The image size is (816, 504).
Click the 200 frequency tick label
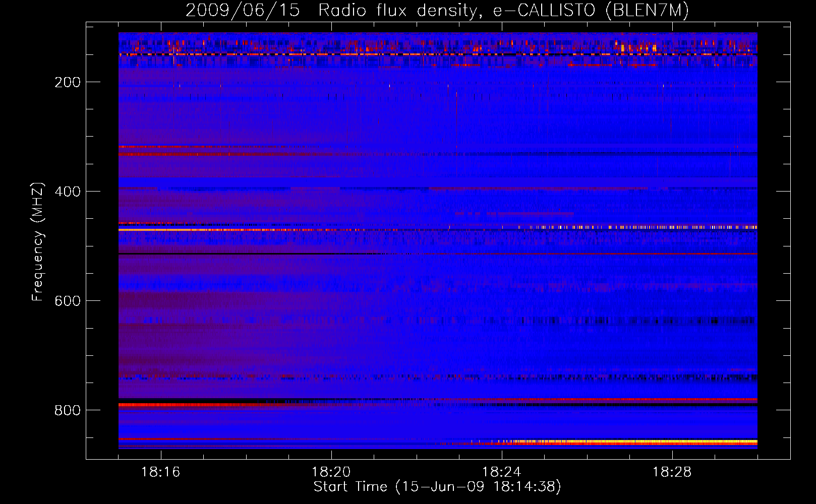68,83
